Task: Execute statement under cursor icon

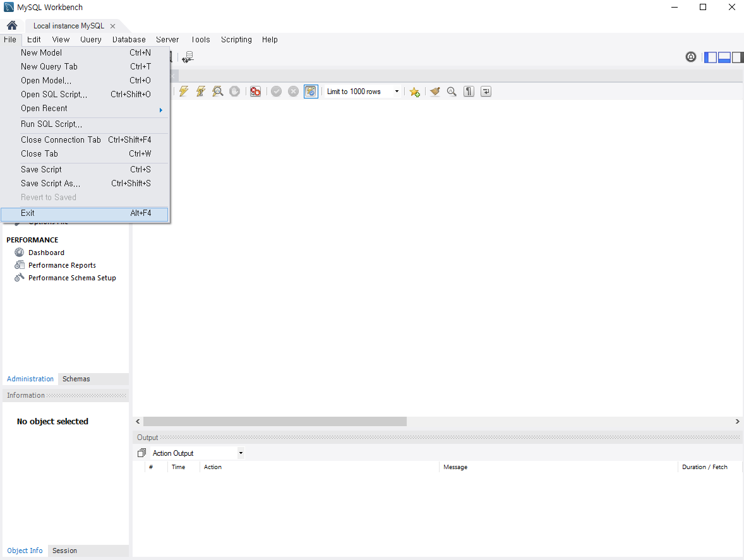Action: click(201, 92)
